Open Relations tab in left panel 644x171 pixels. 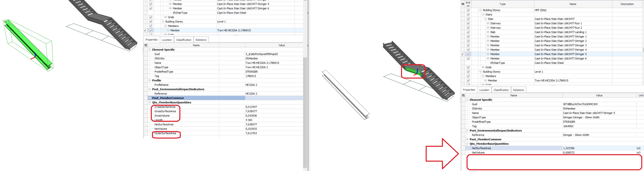tap(201, 40)
